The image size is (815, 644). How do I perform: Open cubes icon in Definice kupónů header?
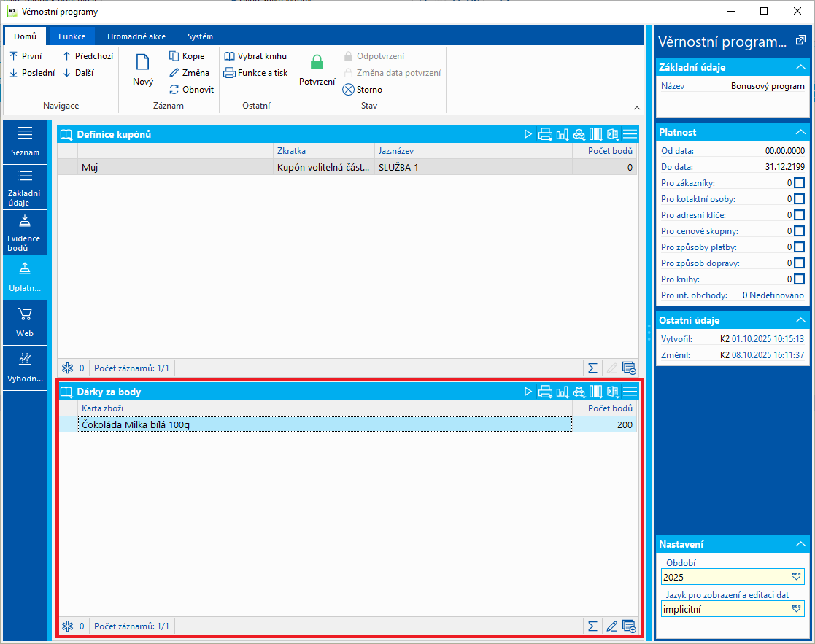[579, 134]
